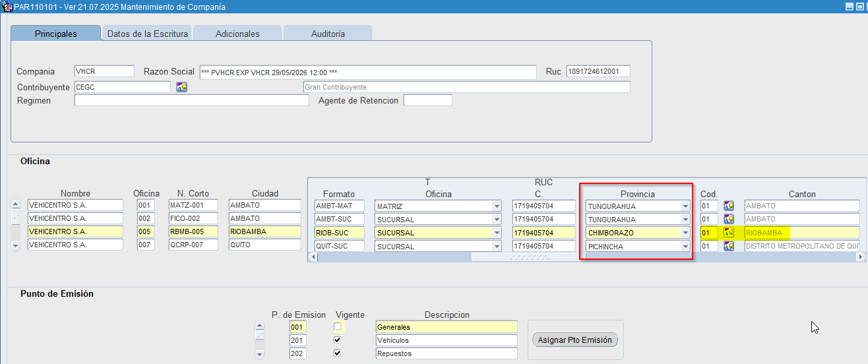Open SUCURSAL dropdown in RIOB-SUC row

(x=496, y=233)
